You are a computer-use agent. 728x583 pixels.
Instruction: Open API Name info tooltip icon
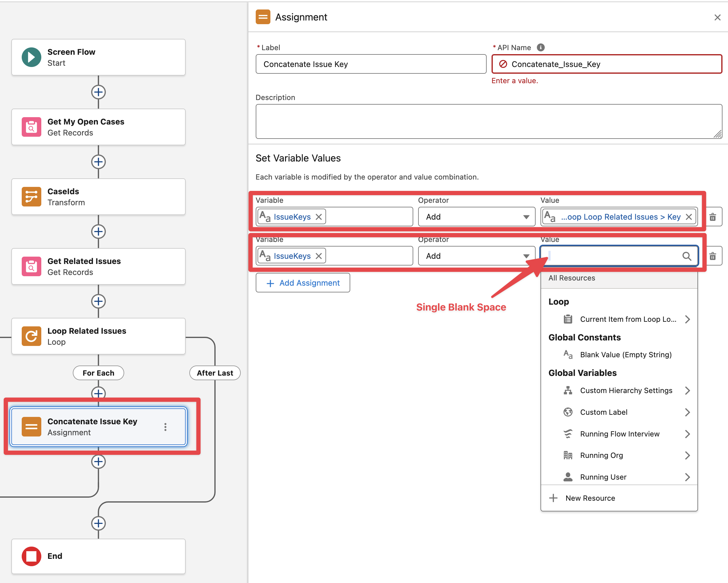[540, 48]
